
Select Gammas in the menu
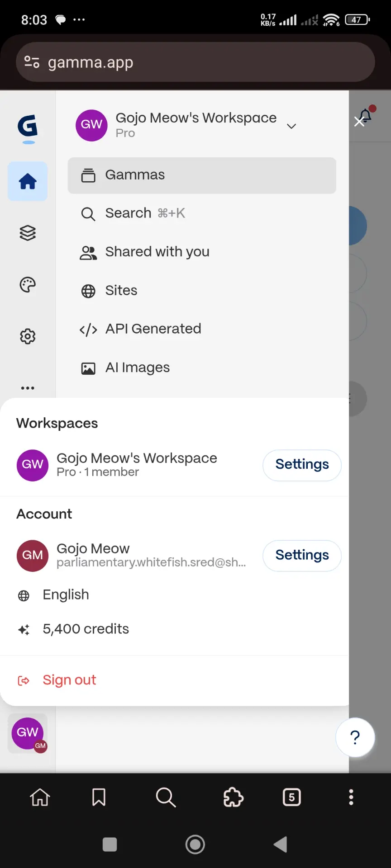[x=202, y=175]
